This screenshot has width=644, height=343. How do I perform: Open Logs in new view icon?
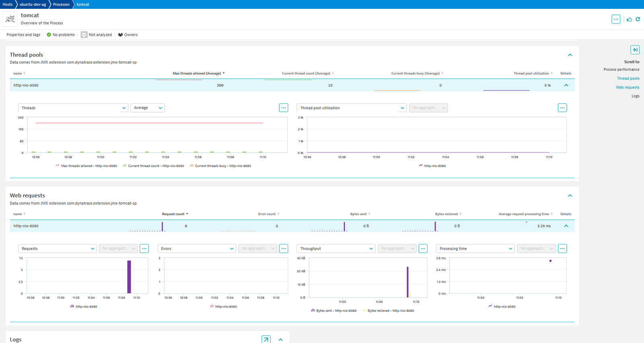(266, 340)
